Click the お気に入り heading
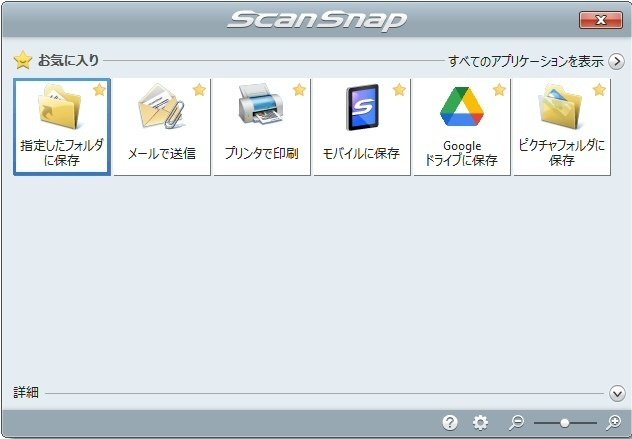632x439 pixels. (68, 60)
